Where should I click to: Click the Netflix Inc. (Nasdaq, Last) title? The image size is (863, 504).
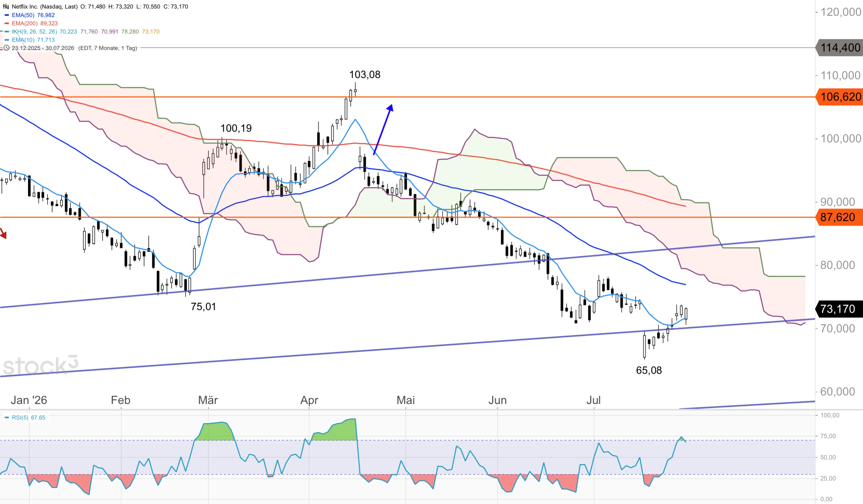pyautogui.click(x=45, y=6)
